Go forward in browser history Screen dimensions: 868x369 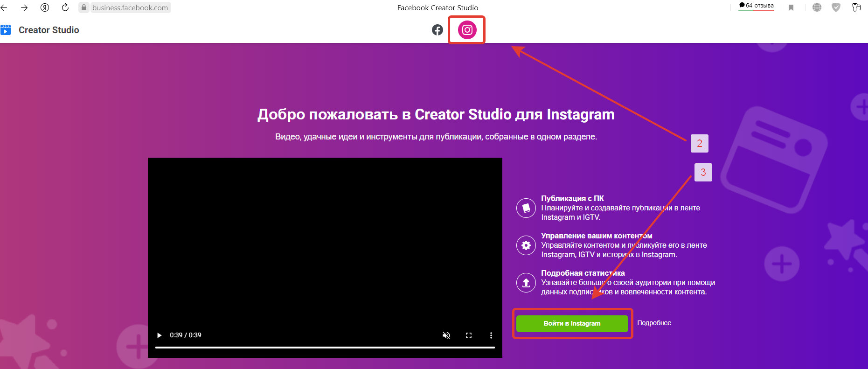pos(24,7)
